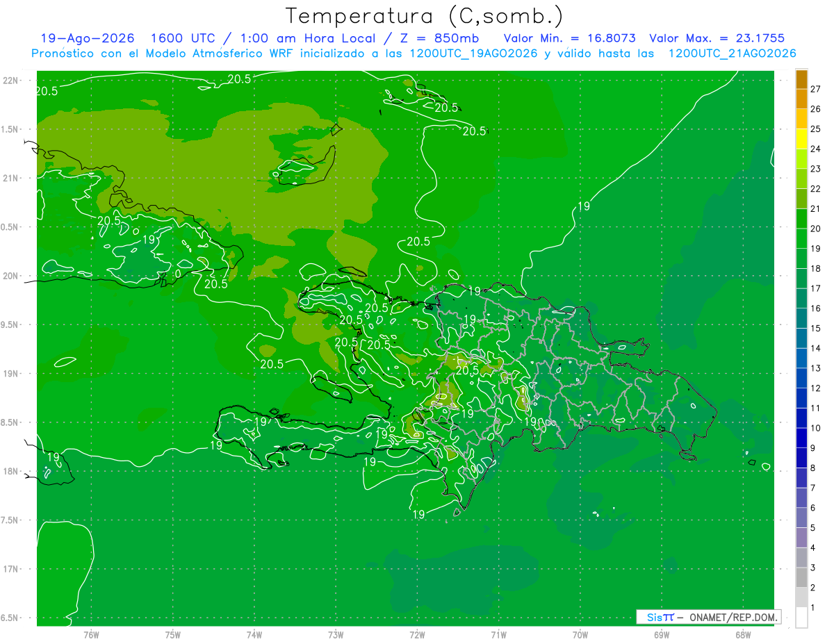Click the dark orange swatch above legend value 27
Screen dimensions: 834x644
pyautogui.click(x=801, y=79)
